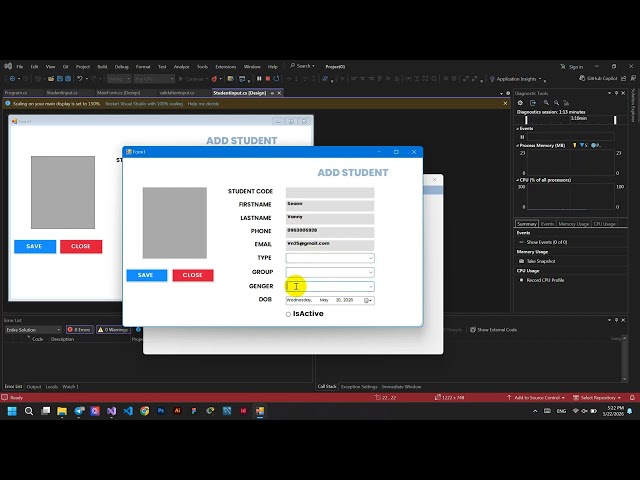640x480 pixels.
Task: Click Take Snapshot in Memory Usage
Action: click(x=537, y=261)
